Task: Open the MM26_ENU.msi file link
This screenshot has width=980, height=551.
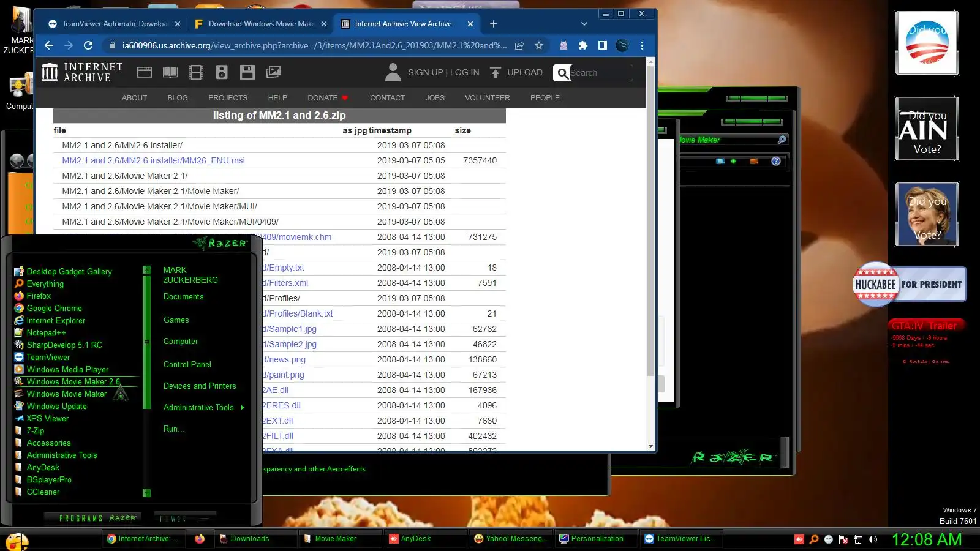Action: (153, 160)
